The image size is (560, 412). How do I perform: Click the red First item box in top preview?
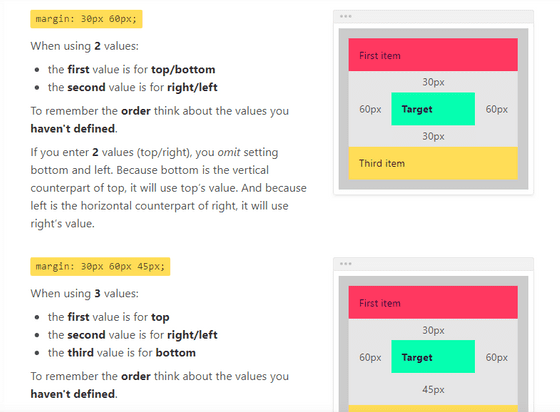click(x=433, y=55)
